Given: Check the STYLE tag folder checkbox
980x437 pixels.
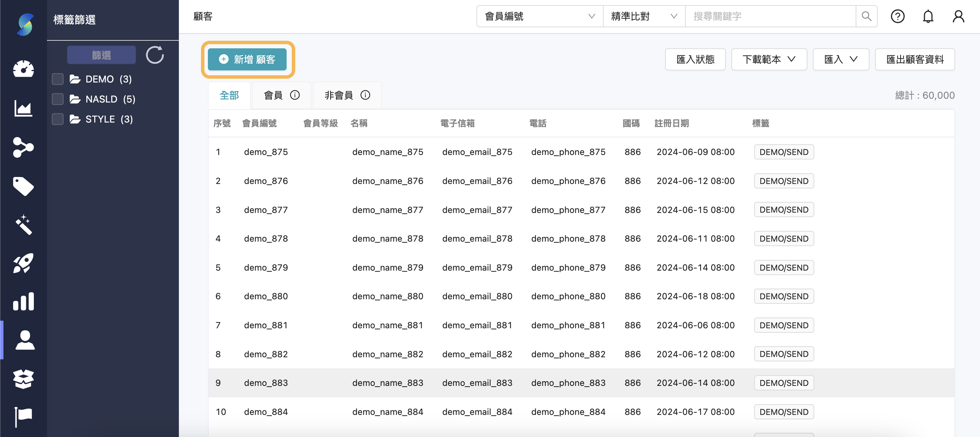Looking at the screenshot, I should (57, 119).
